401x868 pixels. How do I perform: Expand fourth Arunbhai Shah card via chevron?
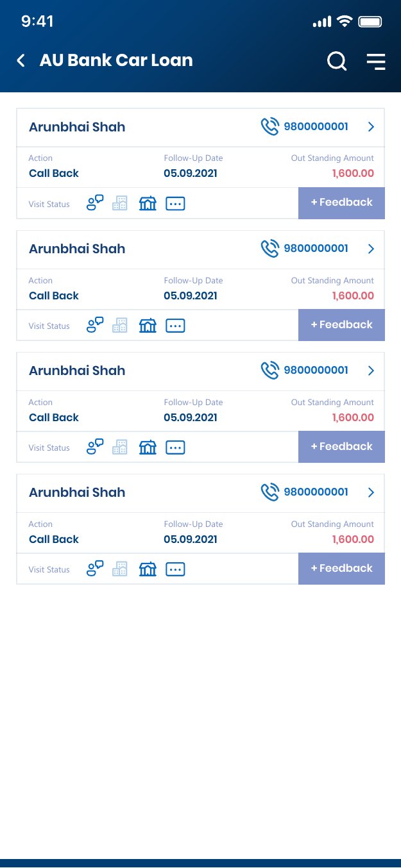point(371,492)
